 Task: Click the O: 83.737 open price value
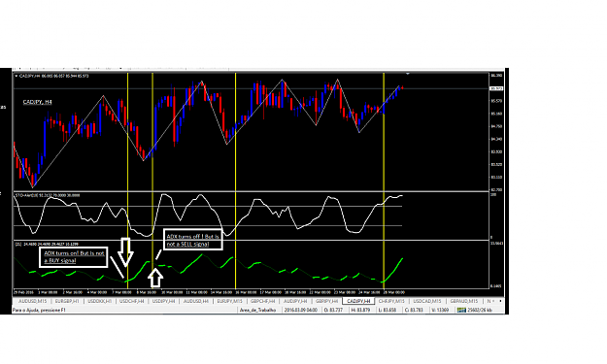point(333,310)
